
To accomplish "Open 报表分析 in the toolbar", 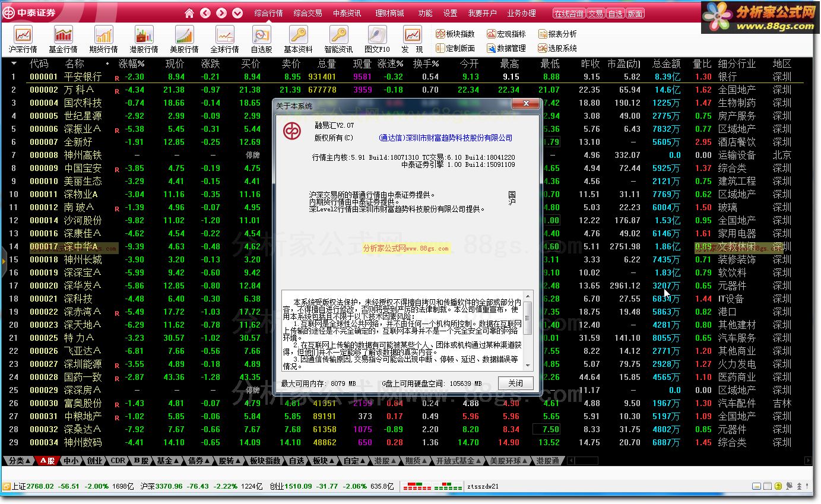I will pyautogui.click(x=557, y=34).
